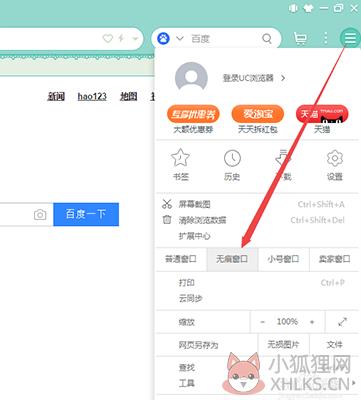The height and width of the screenshot is (400, 361).
Task: Click the shopping cart icon
Action: (x=300, y=39)
